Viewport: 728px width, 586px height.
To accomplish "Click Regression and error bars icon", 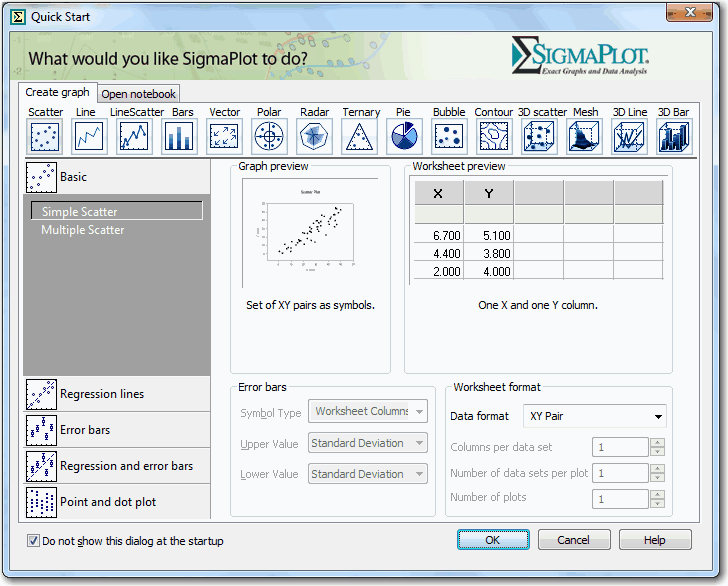I will [41, 466].
